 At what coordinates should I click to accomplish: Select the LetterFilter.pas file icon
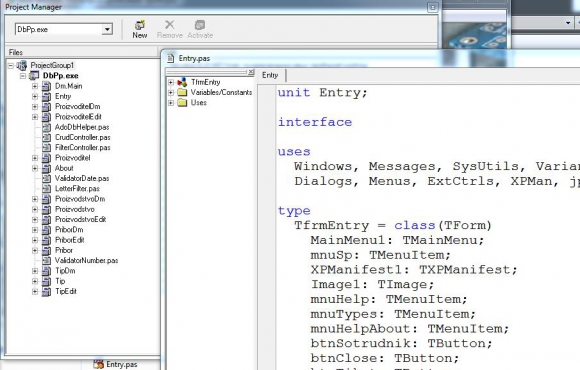point(46,189)
